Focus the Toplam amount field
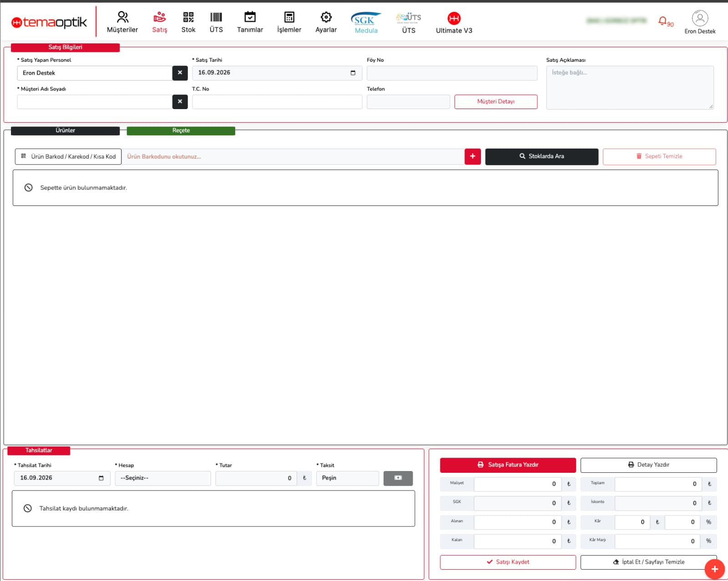Screen dimensions: 728x581 coord(658,484)
